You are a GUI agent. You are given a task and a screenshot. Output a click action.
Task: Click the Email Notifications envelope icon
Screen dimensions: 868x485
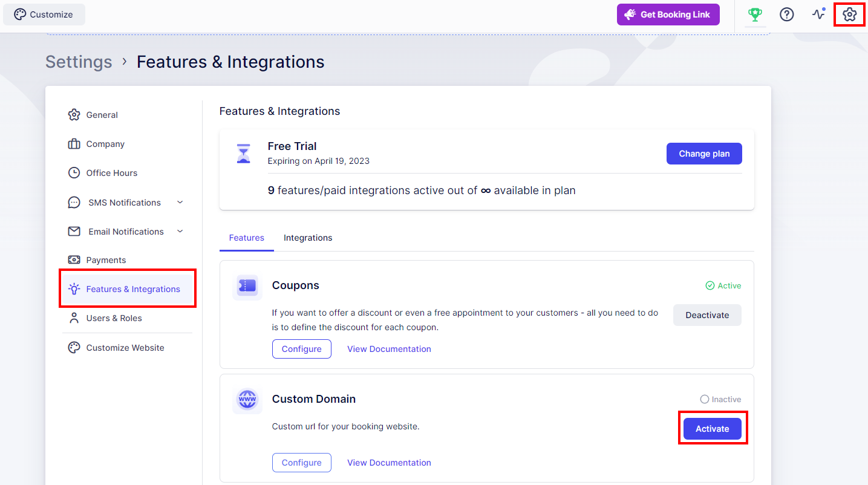click(x=74, y=232)
